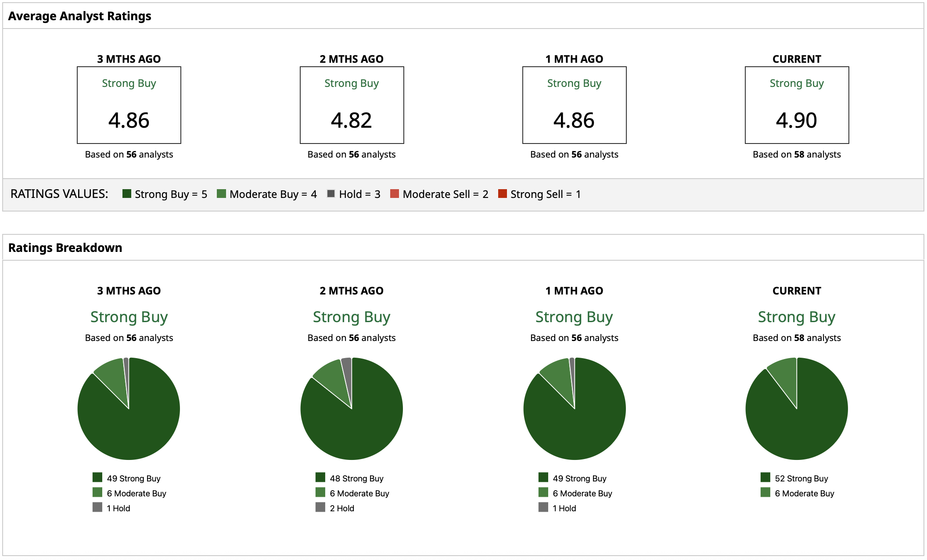Click the Moderate Buy legend swatch in ratings values
927x560 pixels.
click(221, 194)
